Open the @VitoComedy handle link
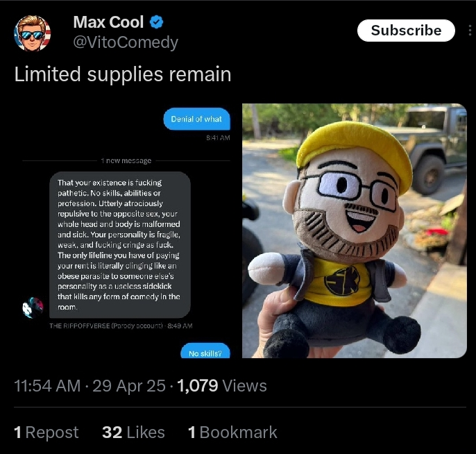The height and width of the screenshot is (454, 476). click(x=126, y=42)
